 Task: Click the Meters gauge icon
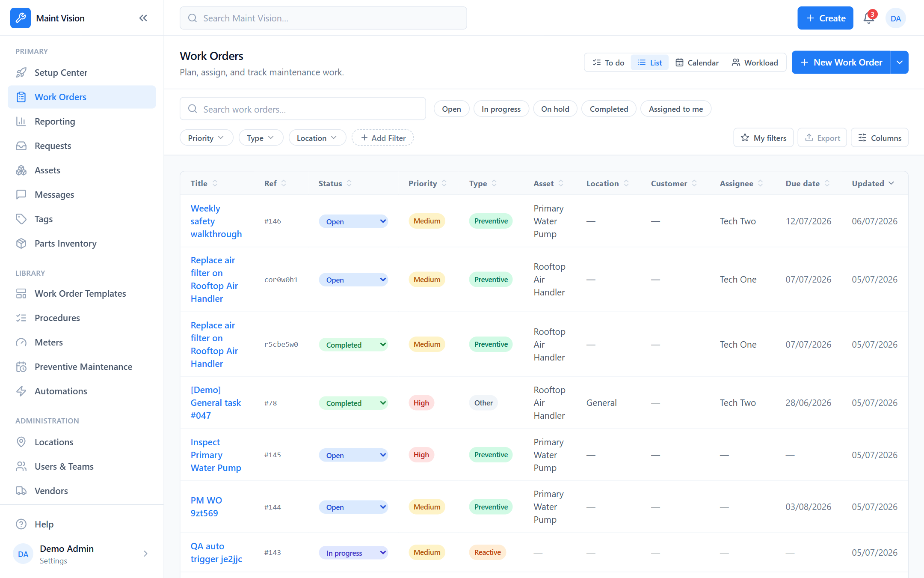(x=21, y=342)
